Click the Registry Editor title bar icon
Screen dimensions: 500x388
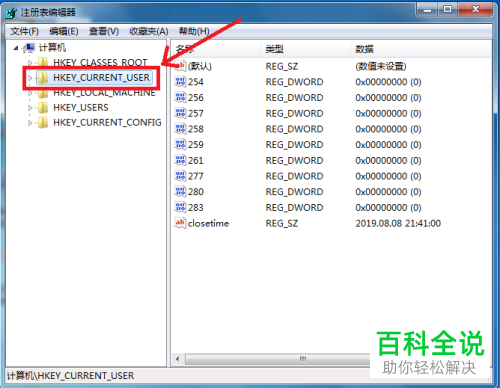click(11, 13)
